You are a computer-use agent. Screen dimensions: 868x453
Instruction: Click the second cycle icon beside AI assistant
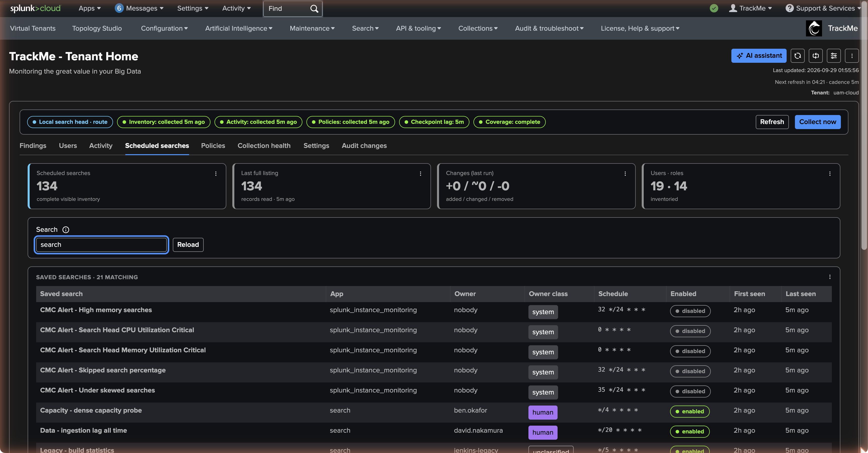(x=816, y=56)
